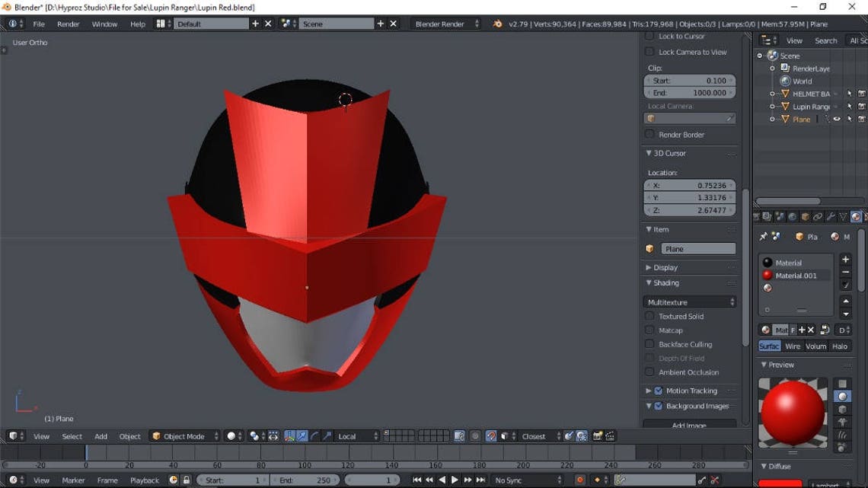This screenshot has width=868, height=488.
Task: Add new material slot with plus button
Action: click(x=845, y=260)
